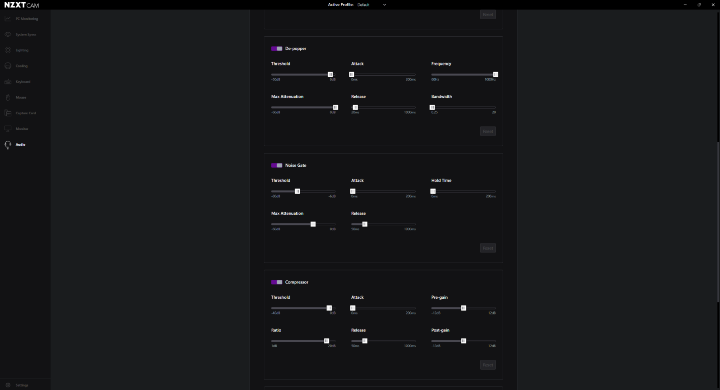The image size is (720, 390).
Task: Click the vertical scrollbar on the right
Action: 718,222
